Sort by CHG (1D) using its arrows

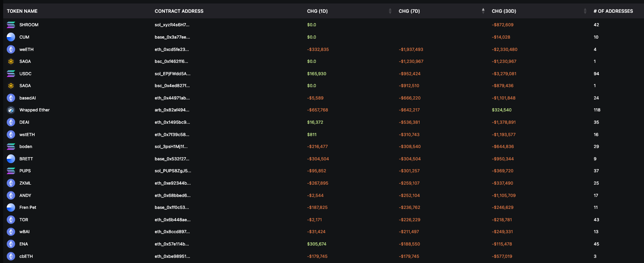click(390, 11)
